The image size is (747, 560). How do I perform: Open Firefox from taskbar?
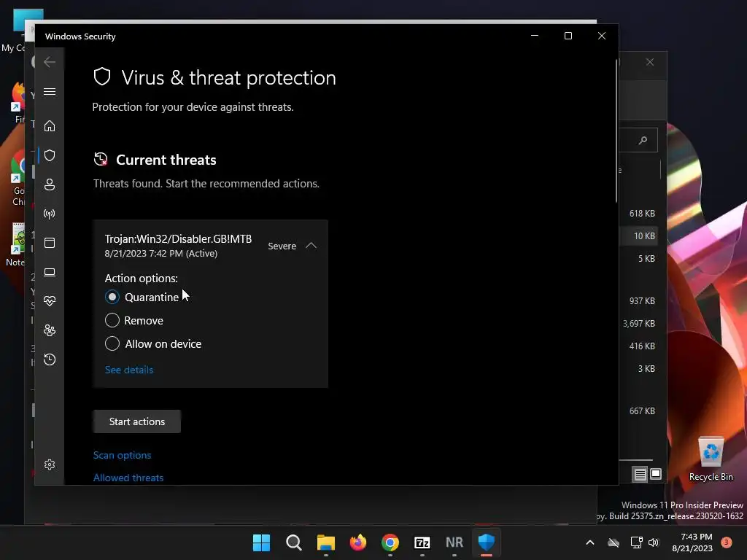357,542
